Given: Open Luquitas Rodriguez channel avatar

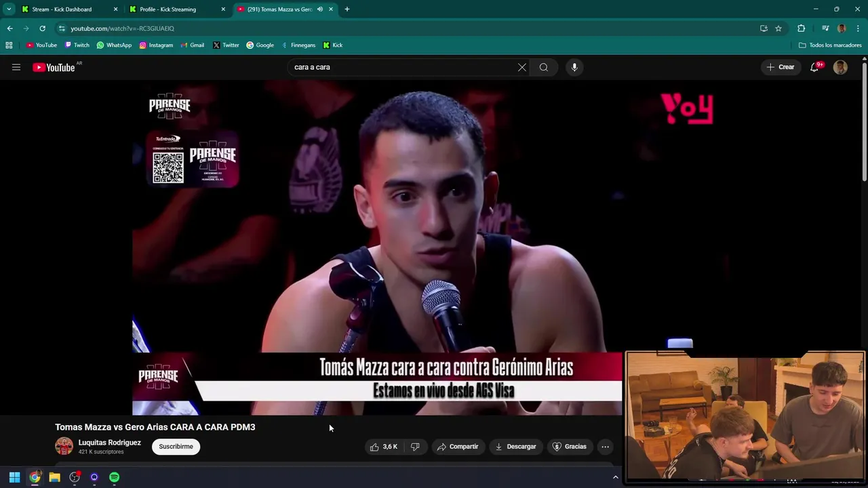Looking at the screenshot, I should (64, 446).
